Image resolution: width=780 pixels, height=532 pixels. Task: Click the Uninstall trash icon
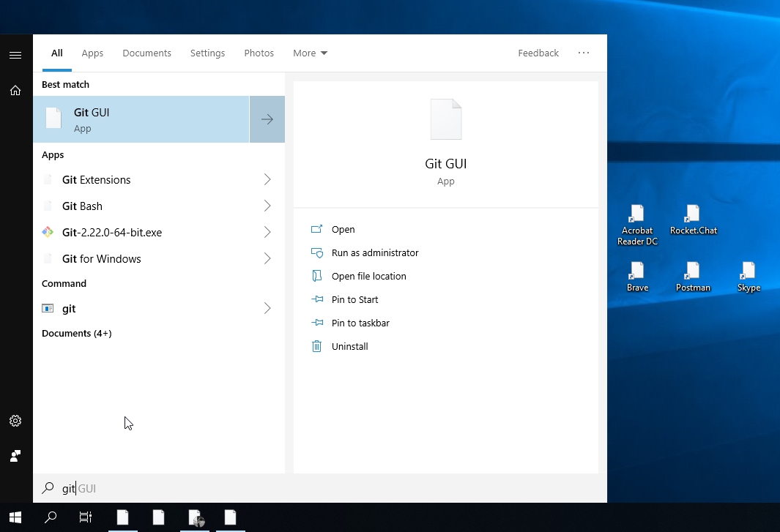[x=317, y=346]
